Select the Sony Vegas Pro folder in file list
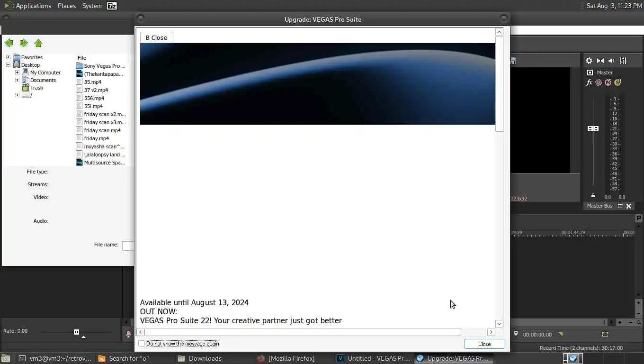This screenshot has width=644, height=364. (x=101, y=66)
